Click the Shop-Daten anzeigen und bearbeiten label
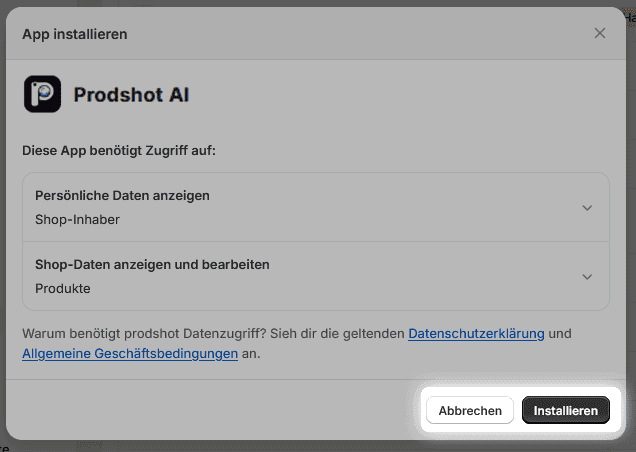Viewport: 636px width, 452px height. 152,265
